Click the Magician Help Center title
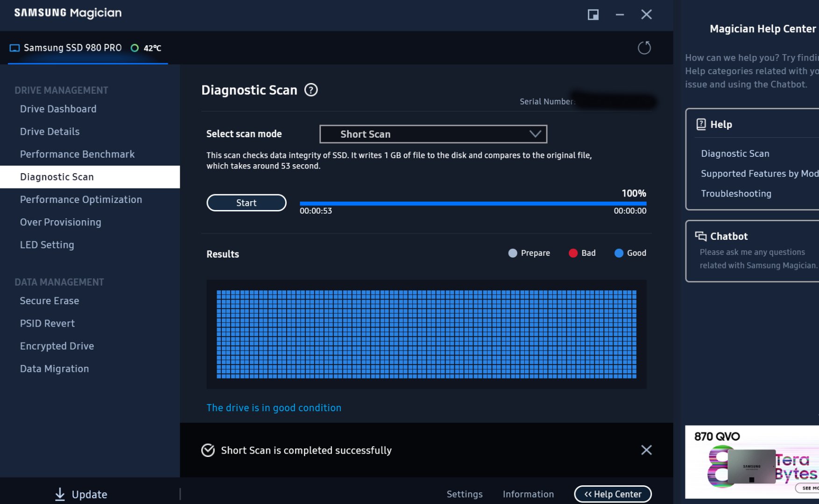 tap(763, 29)
